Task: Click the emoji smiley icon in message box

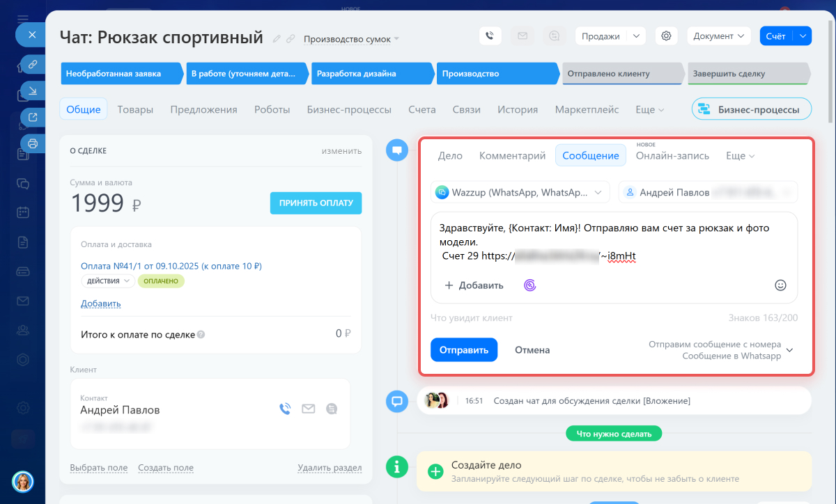Action: (x=780, y=285)
